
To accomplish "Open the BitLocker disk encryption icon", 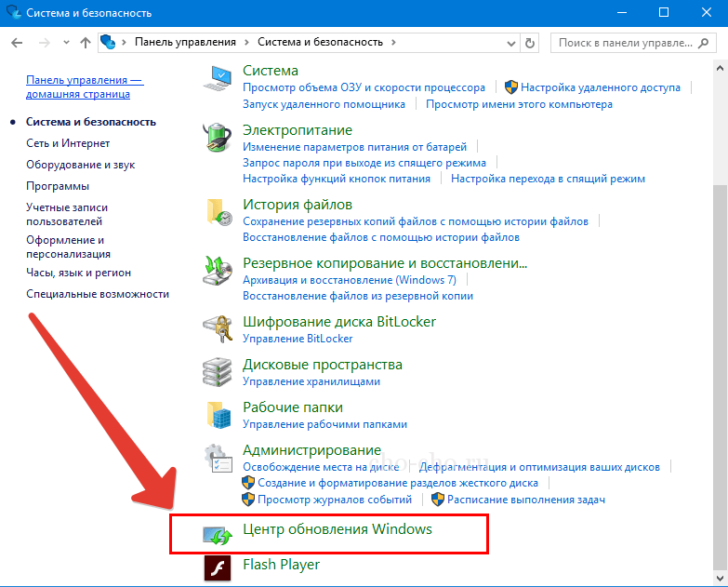I will click(217, 329).
